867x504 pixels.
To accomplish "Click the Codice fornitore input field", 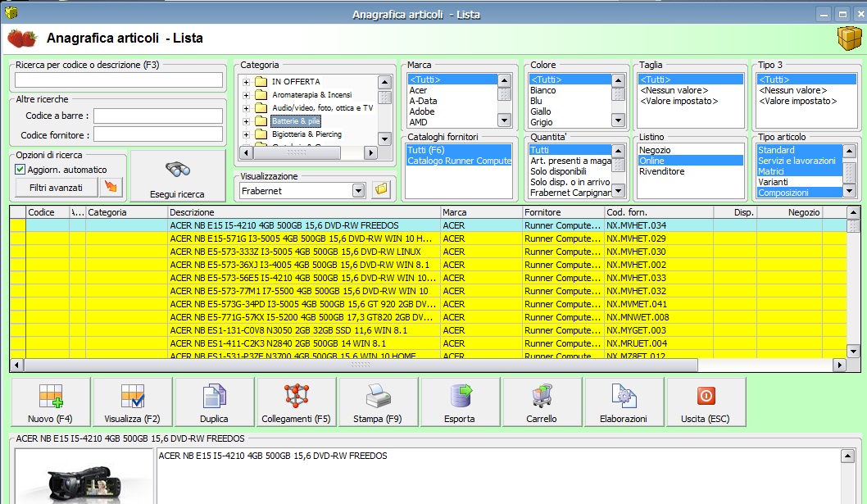I will pyautogui.click(x=158, y=134).
